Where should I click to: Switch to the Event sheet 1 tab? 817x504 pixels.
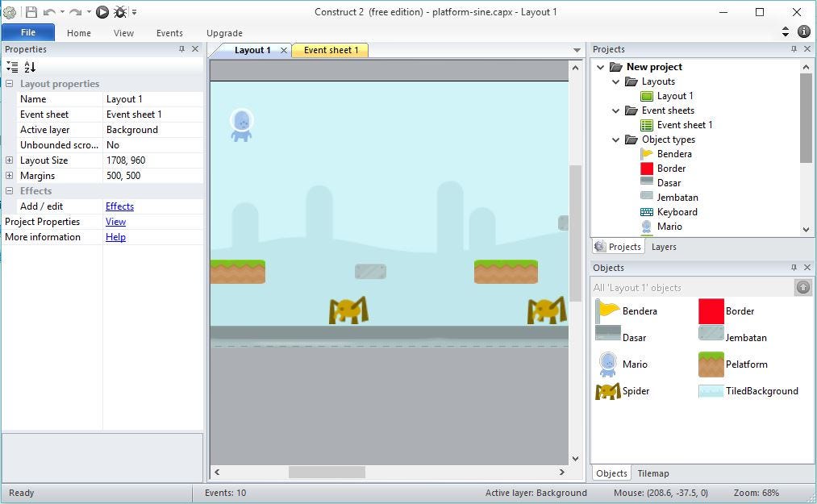pyautogui.click(x=330, y=49)
